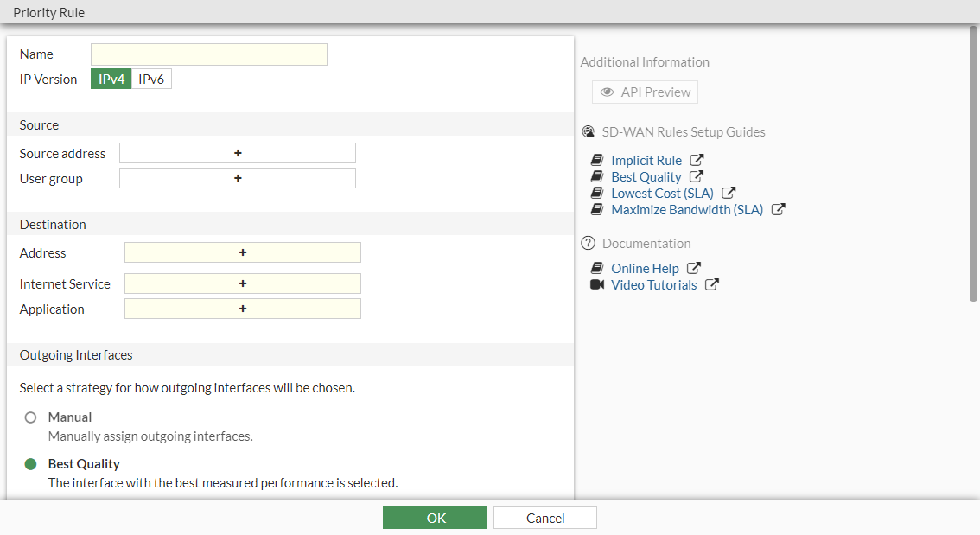Click external link icon beside Maximize Bandwidth (SLA)

pos(779,210)
